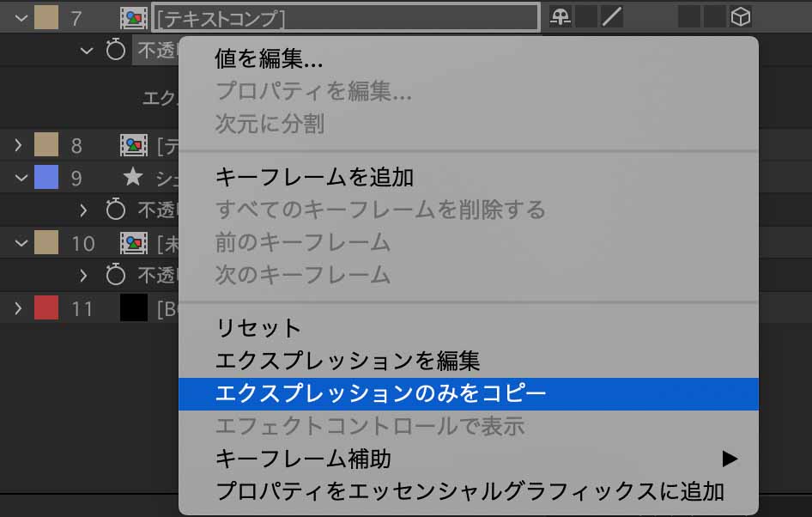Screen dimensions: 812x517
Task: Toggle the 3D layer cube on layer 7
Action: pyautogui.click(x=741, y=17)
